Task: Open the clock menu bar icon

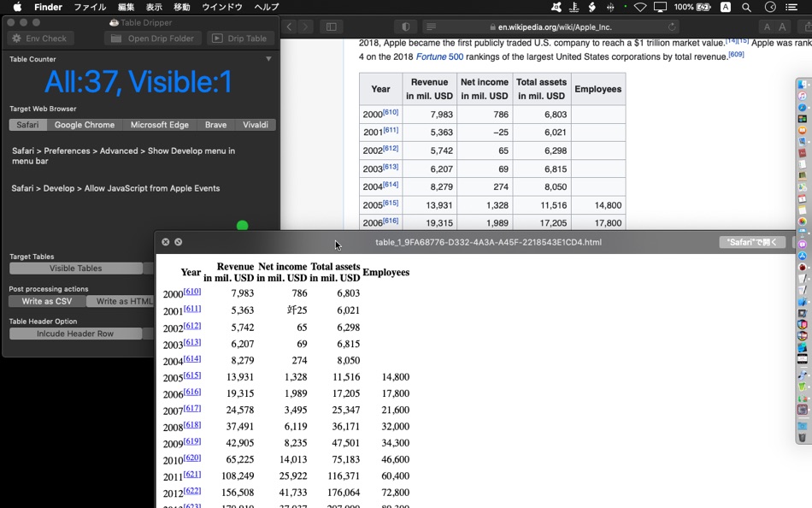Action: [771, 7]
